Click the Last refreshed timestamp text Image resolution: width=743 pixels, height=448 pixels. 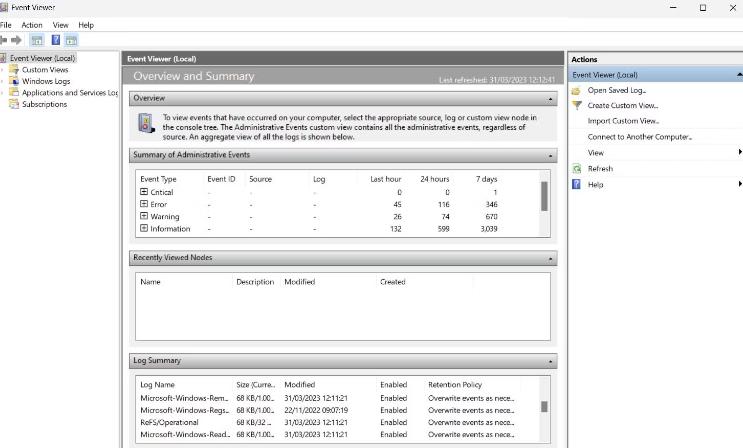[497, 80]
